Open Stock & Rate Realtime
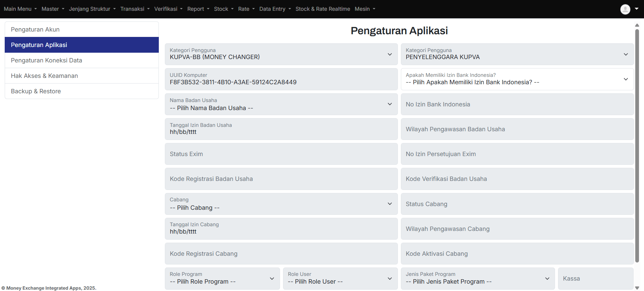This screenshot has width=644, height=291. point(322,9)
